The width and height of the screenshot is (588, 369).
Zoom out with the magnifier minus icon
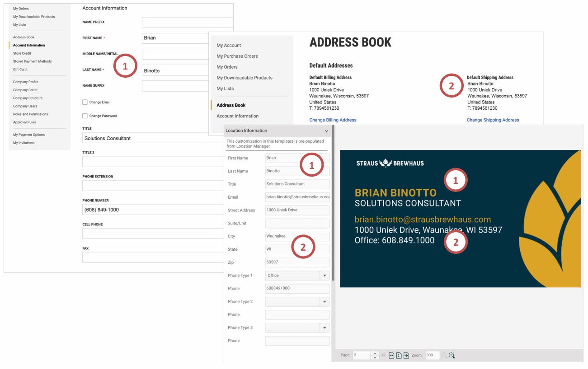[451, 355]
